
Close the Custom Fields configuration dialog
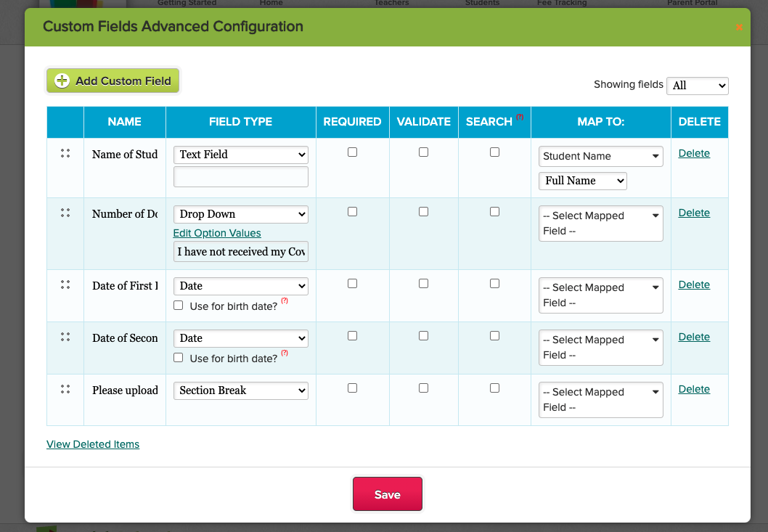pos(739,28)
